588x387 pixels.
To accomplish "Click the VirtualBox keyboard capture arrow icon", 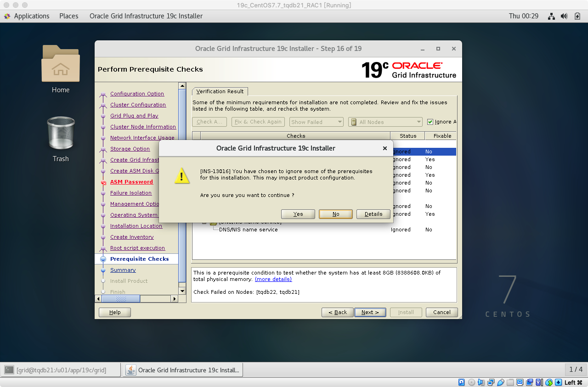I will point(558,382).
